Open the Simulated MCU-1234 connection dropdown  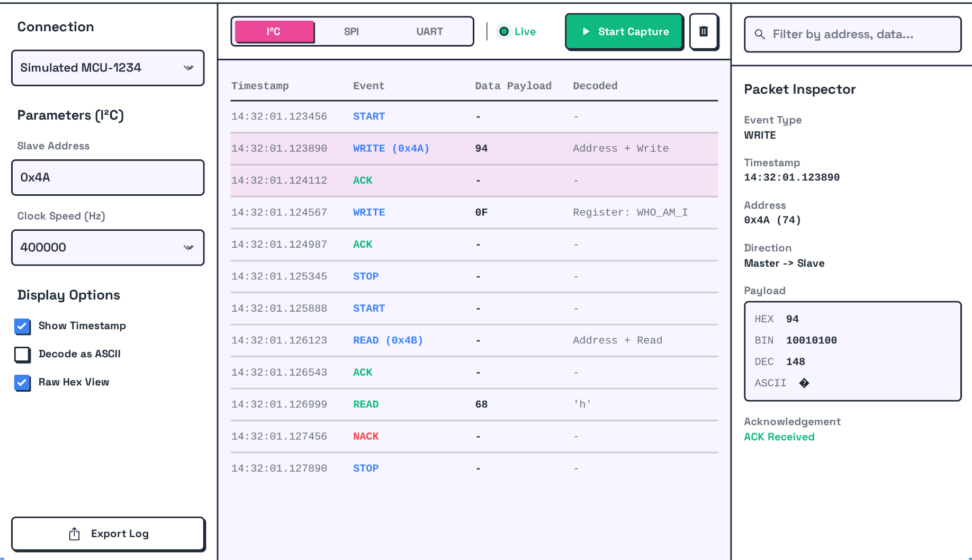tap(108, 68)
